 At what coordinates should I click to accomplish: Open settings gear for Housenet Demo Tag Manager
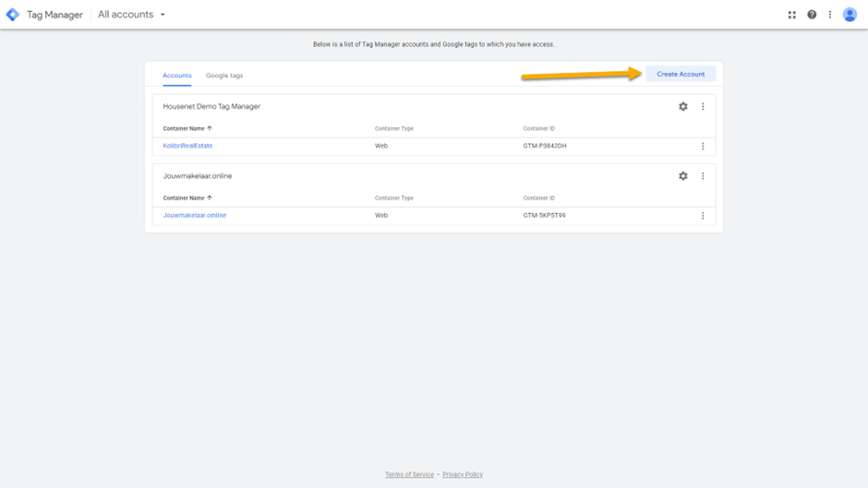(x=683, y=106)
